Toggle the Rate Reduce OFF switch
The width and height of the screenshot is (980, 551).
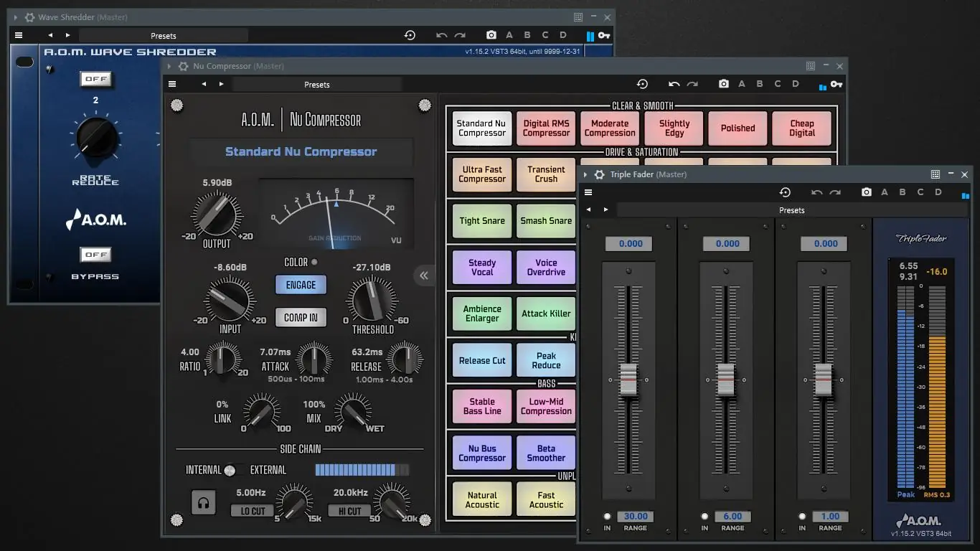(96, 79)
